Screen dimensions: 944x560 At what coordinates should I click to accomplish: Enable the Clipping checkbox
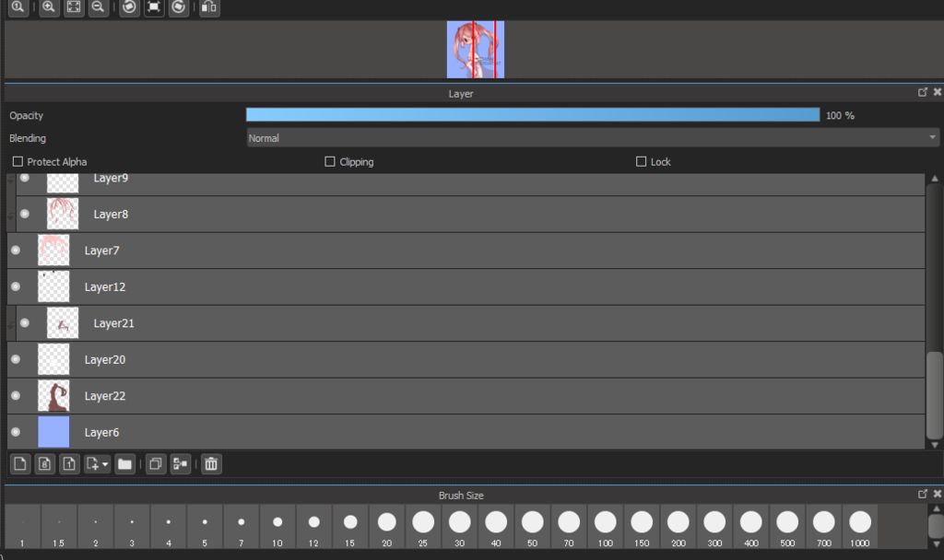pyautogui.click(x=330, y=162)
